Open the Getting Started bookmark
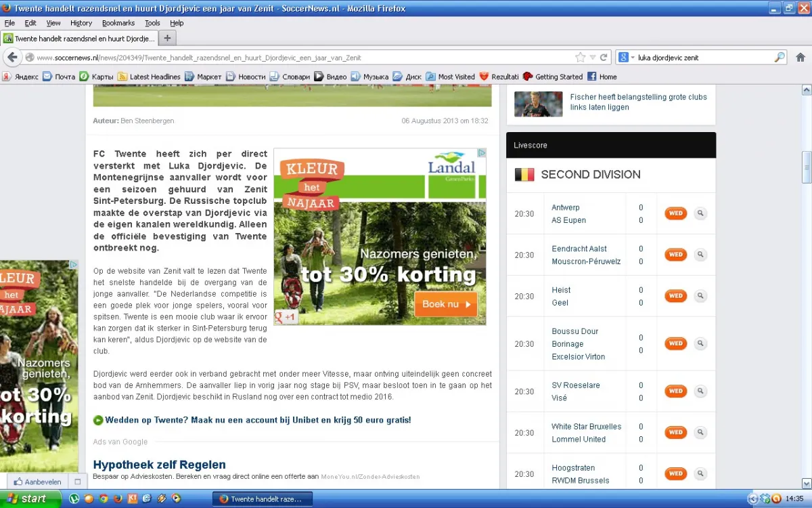Screen dimensions: 812x508 pos(553,77)
